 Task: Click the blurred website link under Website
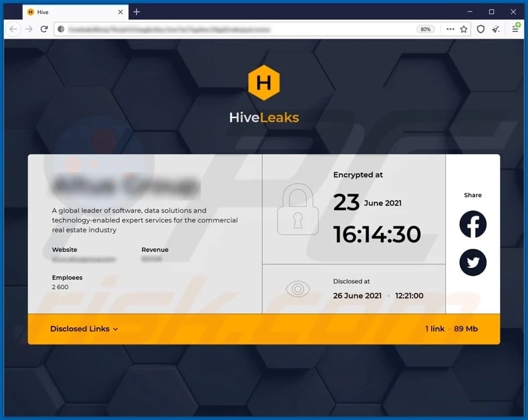point(84,259)
